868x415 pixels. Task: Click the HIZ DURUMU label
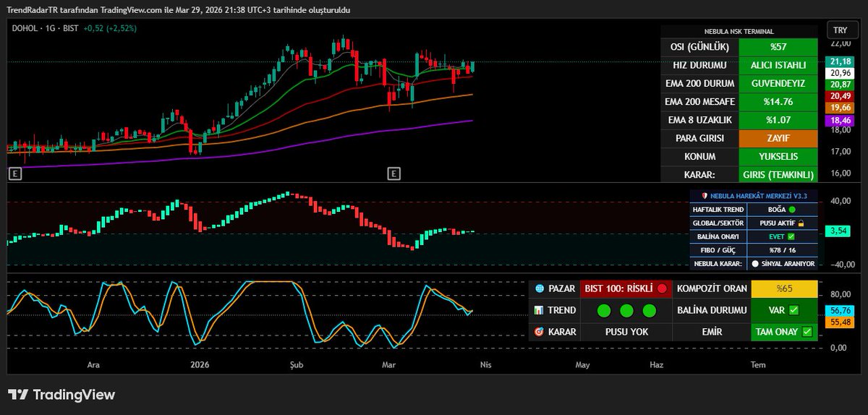point(699,65)
